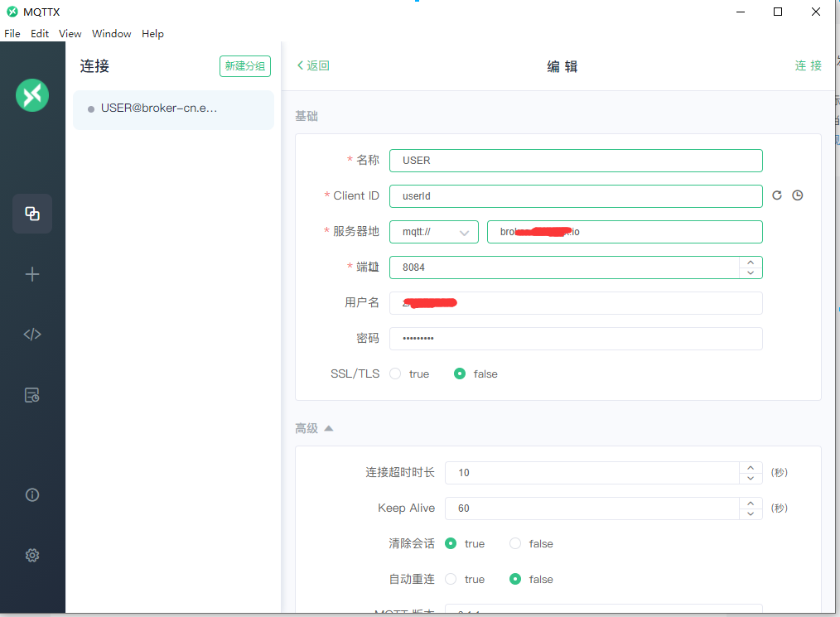
Task: Open the File menu
Action: tap(12, 34)
